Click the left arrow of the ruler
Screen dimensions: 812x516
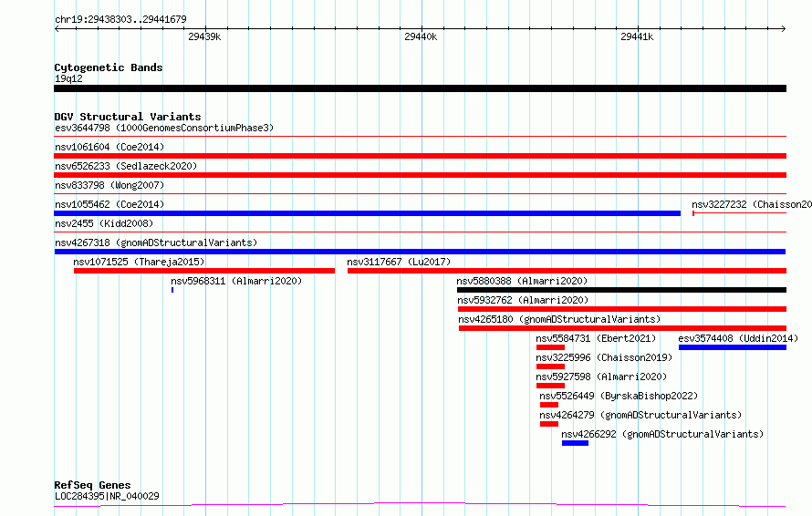[57, 28]
